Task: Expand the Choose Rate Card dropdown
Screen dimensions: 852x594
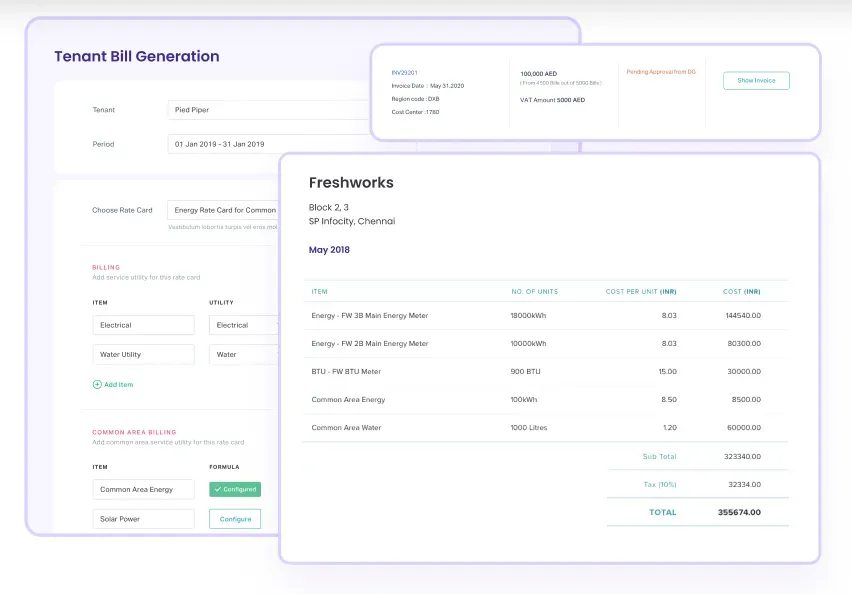Action: (x=224, y=210)
